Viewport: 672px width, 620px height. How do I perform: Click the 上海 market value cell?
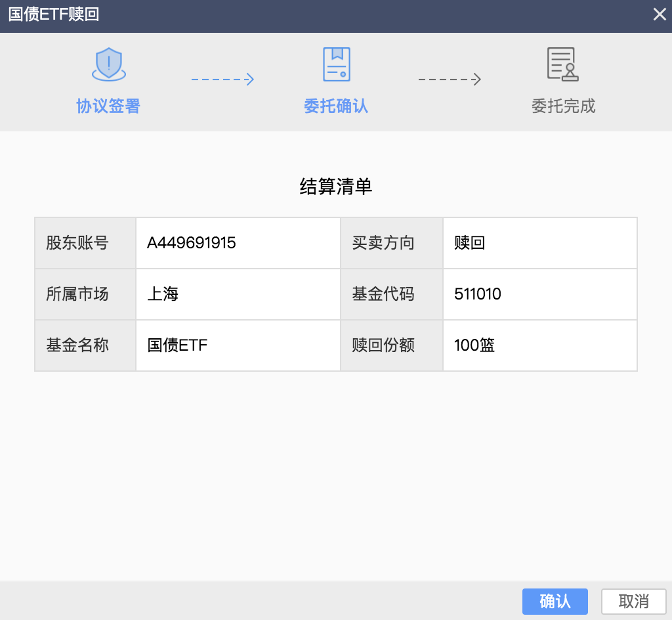pyautogui.click(x=163, y=294)
